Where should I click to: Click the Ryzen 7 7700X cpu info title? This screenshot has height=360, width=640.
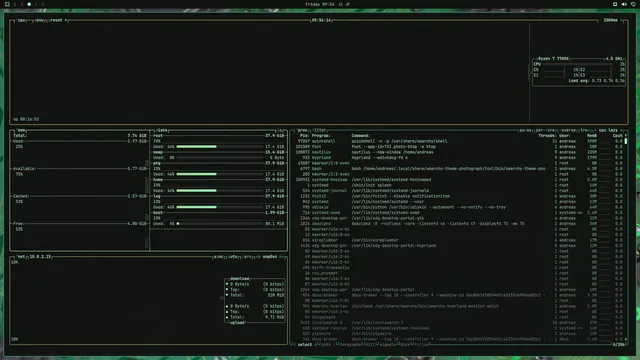click(x=553, y=59)
